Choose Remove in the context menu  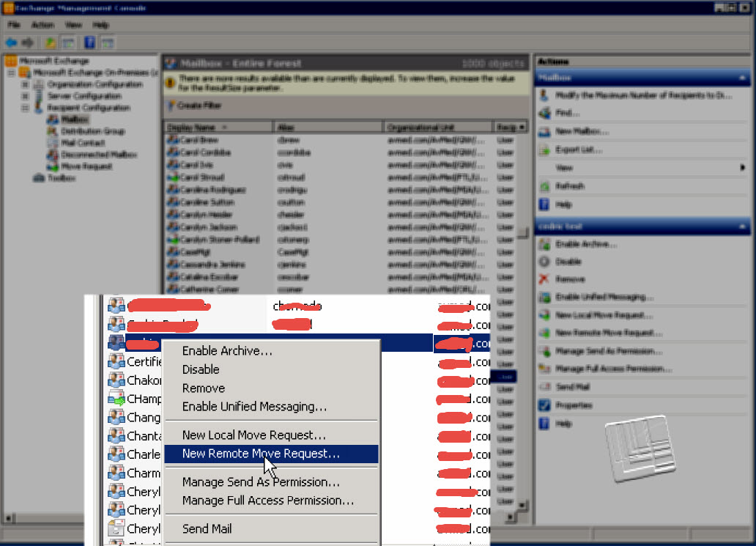(x=272, y=388)
